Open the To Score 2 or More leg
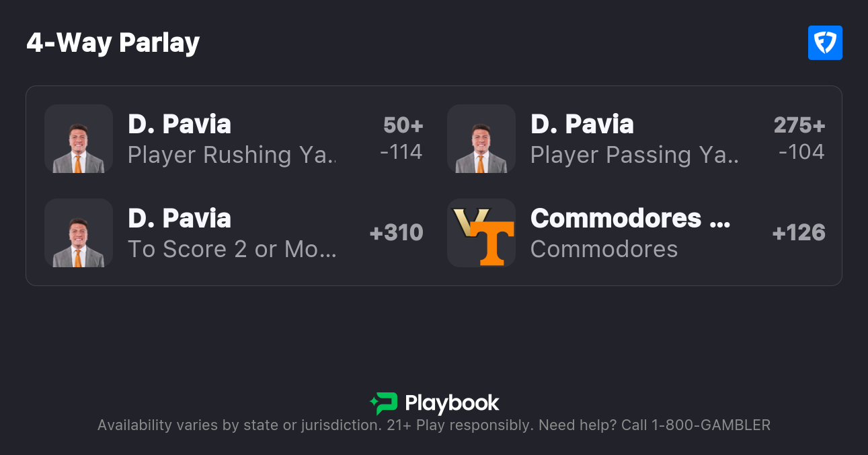Screen dimensions: 868x455 coord(232,249)
